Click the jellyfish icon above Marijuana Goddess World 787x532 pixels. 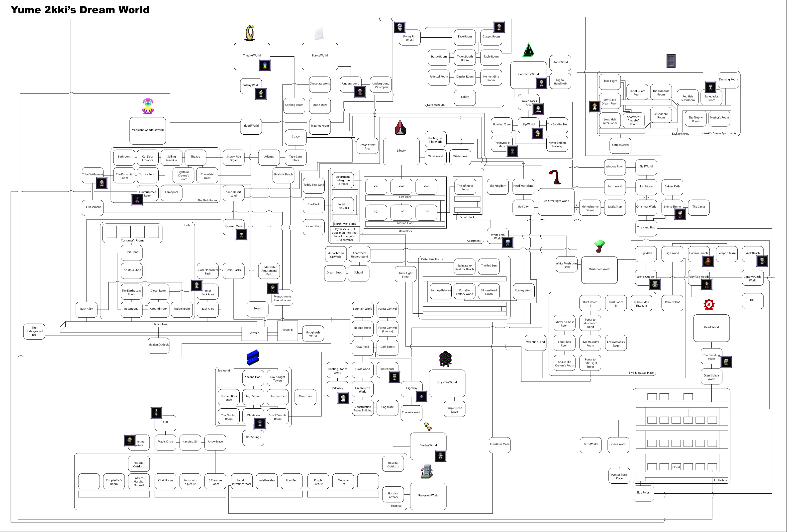(x=148, y=106)
